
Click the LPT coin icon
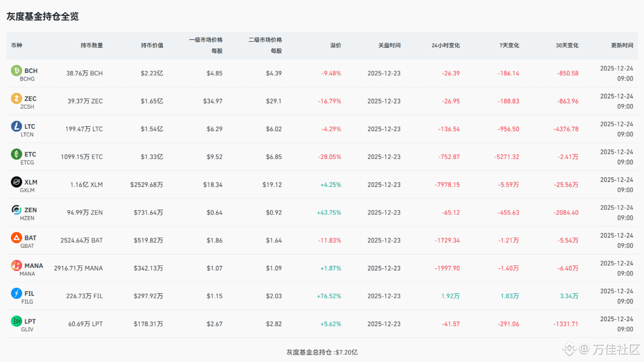pyautogui.click(x=17, y=321)
